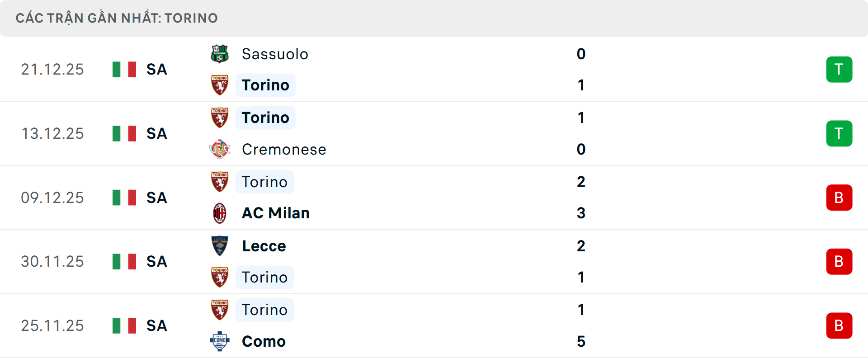Screen dimensions: 868x358
Task: Click the 'Các trận gần nhất: Torino' header
Action: pos(117,18)
